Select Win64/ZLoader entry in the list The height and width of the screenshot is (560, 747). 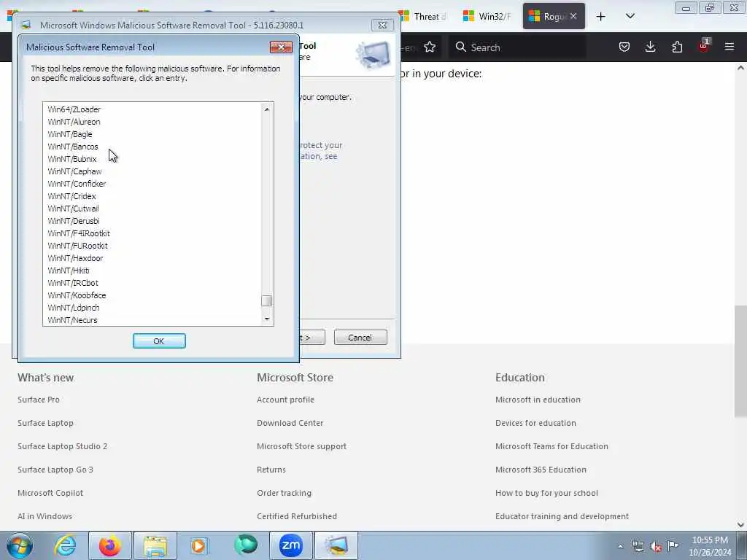[74, 109]
